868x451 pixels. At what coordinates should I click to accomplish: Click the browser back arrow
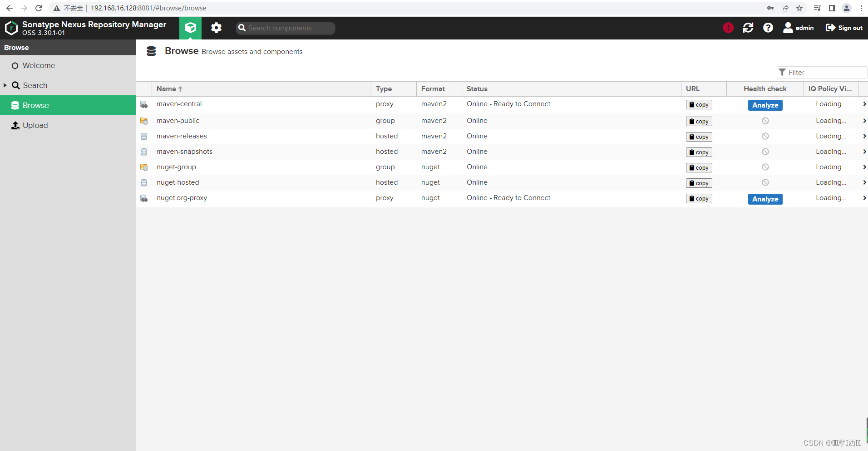[10, 8]
